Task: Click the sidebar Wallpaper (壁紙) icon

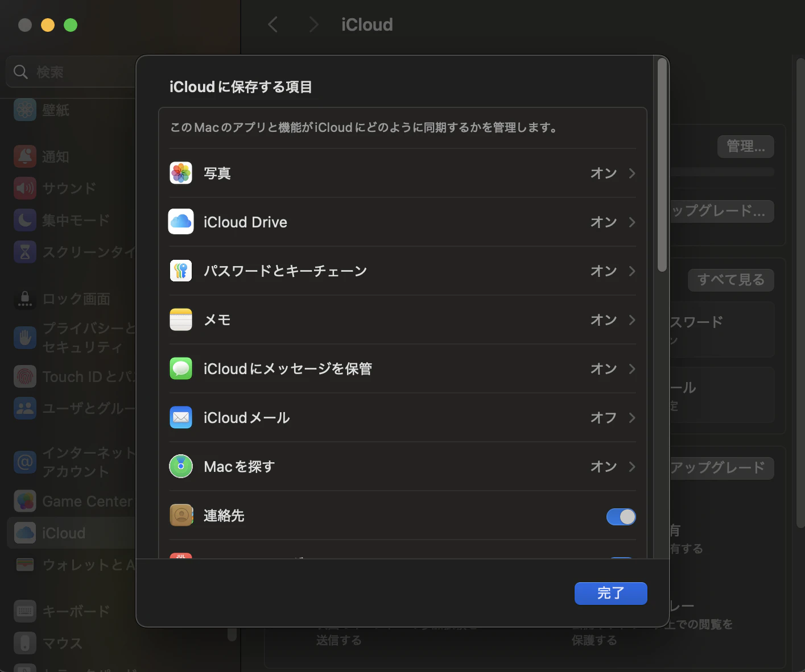Action: pos(25,110)
